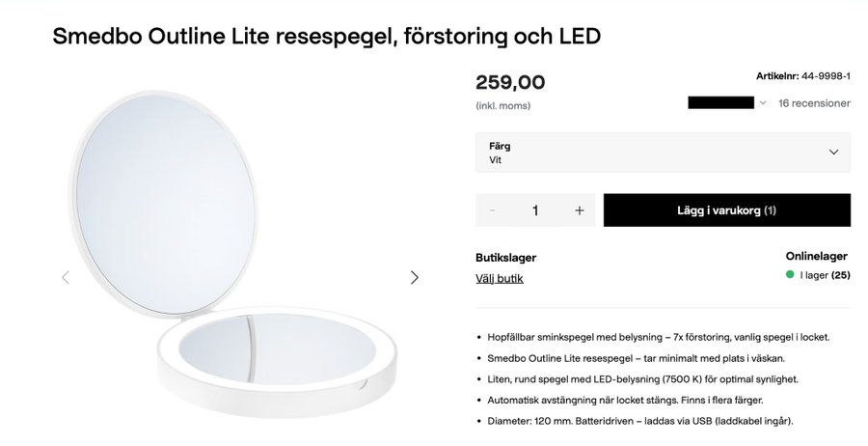Click the product title heading
Viewport: 868px width, 446px height.
327,38
